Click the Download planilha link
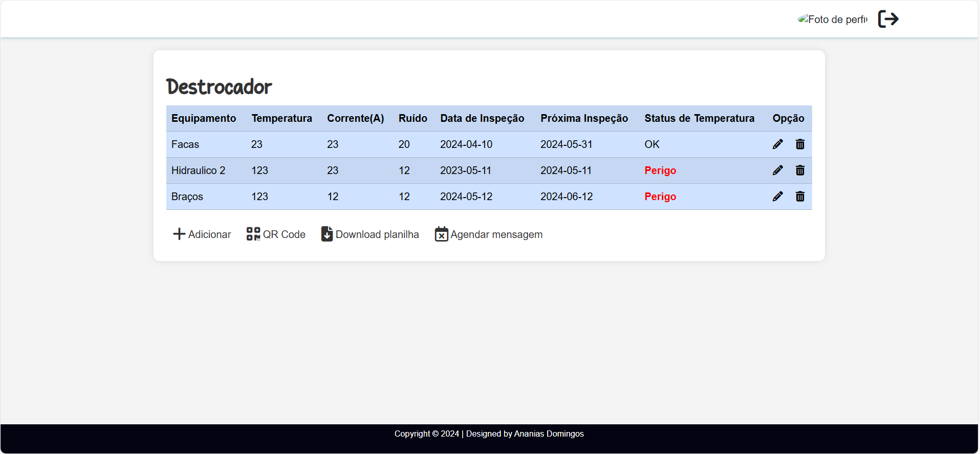This screenshot has height=454, width=980. [x=370, y=234]
